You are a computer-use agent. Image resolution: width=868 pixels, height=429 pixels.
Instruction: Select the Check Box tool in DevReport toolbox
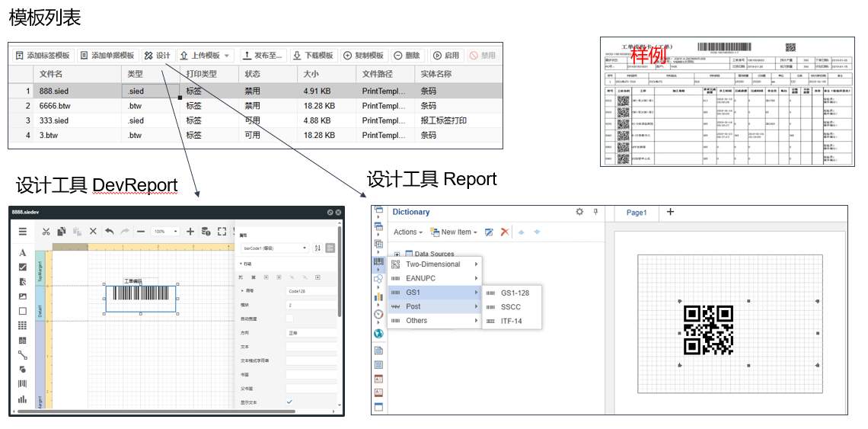[23, 267]
